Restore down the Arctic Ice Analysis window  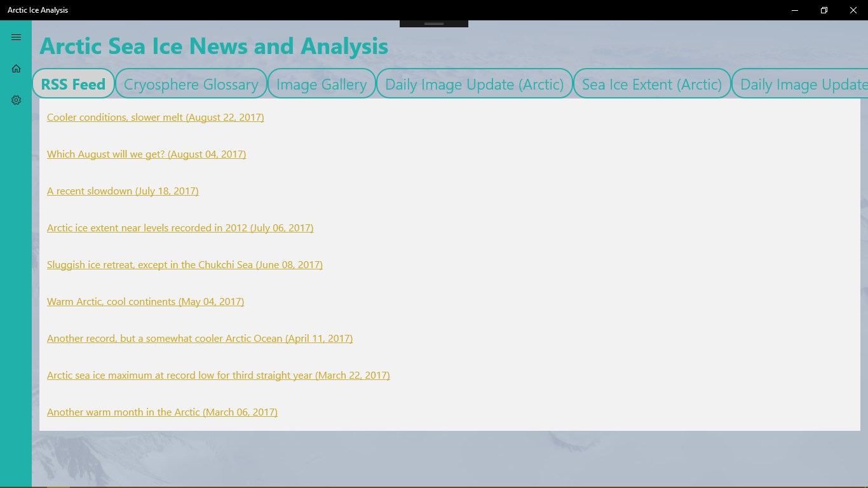tap(824, 10)
